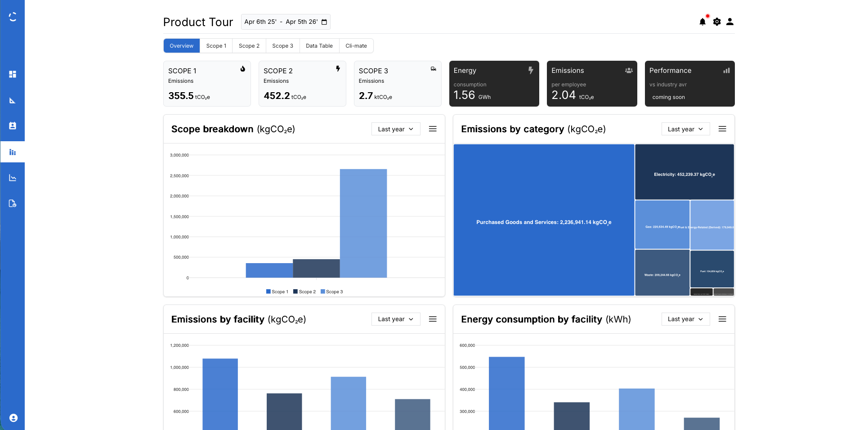The height and width of the screenshot is (430, 868).
Task: Open the contacts badge icon in sidebar
Action: click(13, 125)
